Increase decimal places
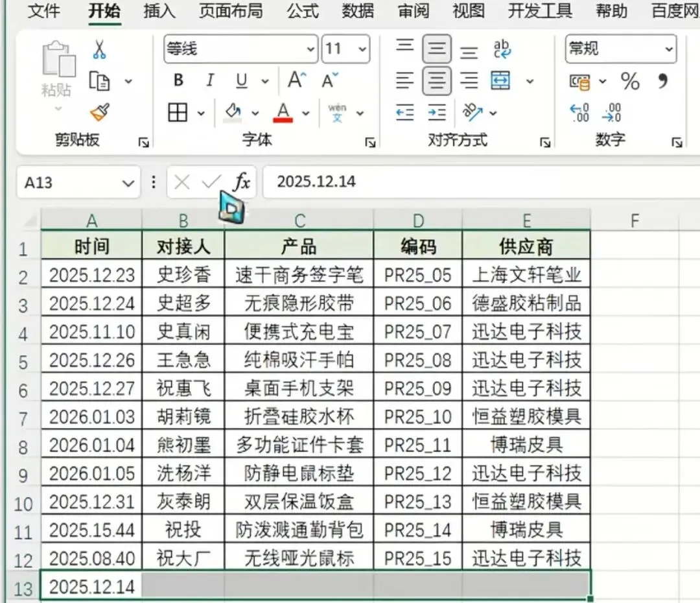 pos(579,113)
